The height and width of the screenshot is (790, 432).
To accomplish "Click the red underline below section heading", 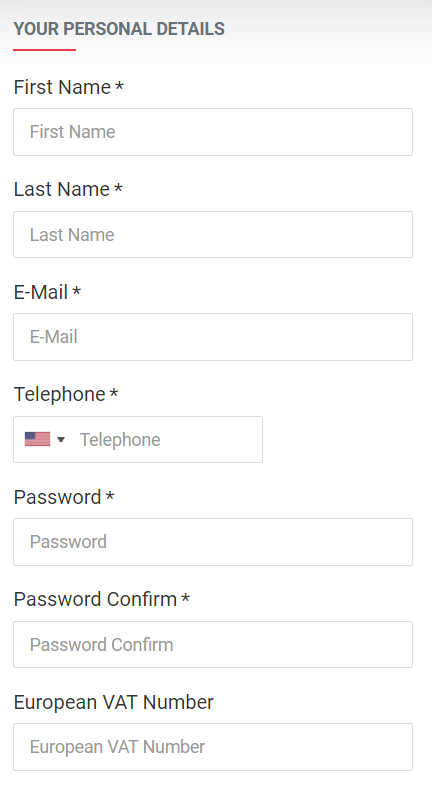I will 44,50.
